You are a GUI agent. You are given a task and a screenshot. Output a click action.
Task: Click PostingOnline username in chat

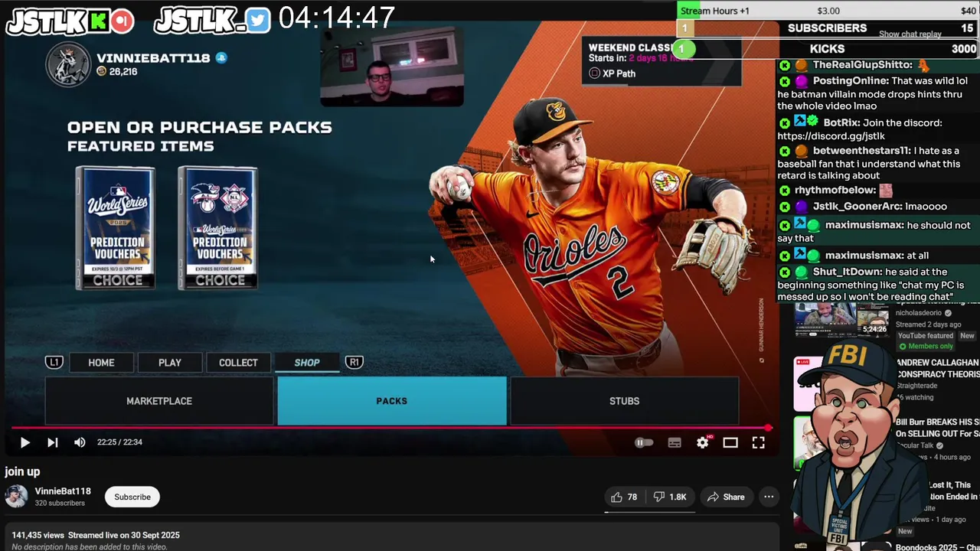[851, 80]
